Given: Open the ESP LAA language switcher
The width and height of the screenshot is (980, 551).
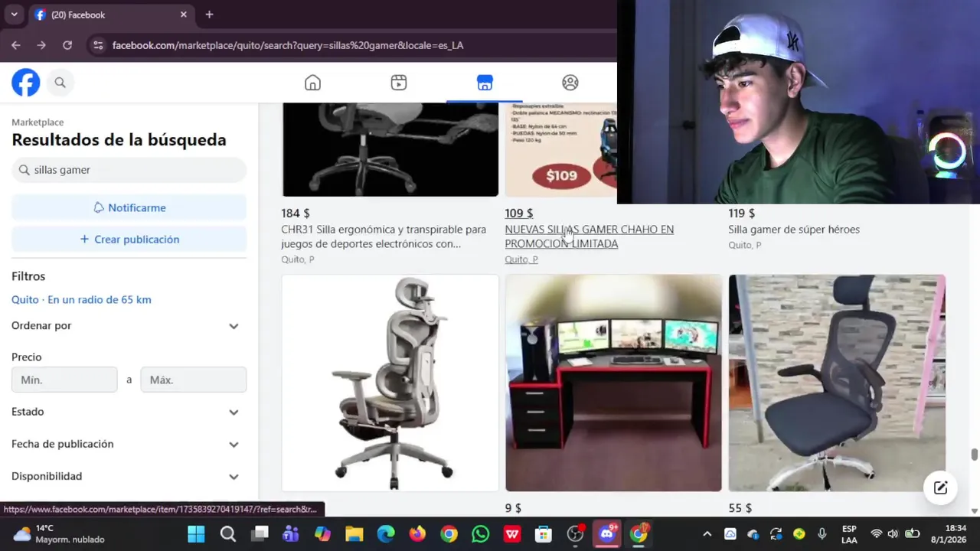Looking at the screenshot, I should (849, 533).
